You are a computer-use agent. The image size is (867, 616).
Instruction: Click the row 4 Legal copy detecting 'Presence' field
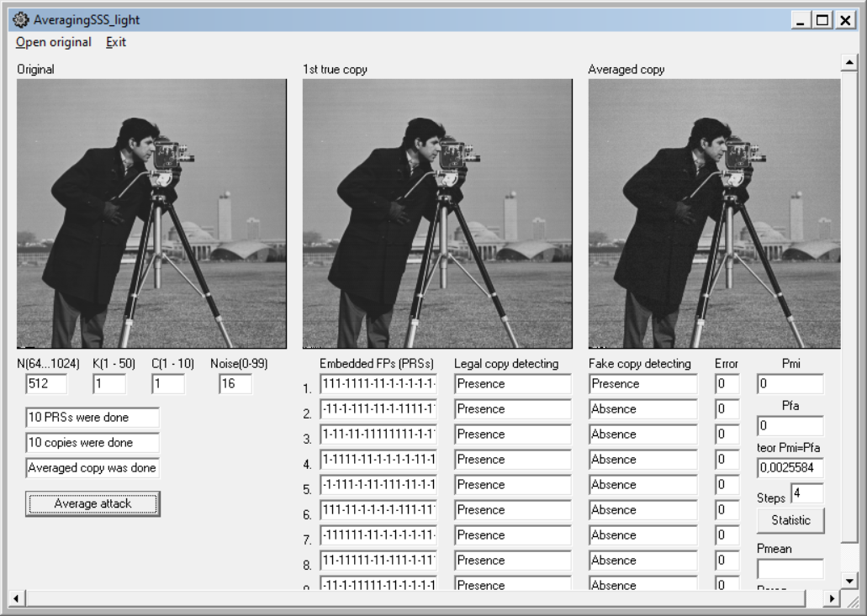513,460
